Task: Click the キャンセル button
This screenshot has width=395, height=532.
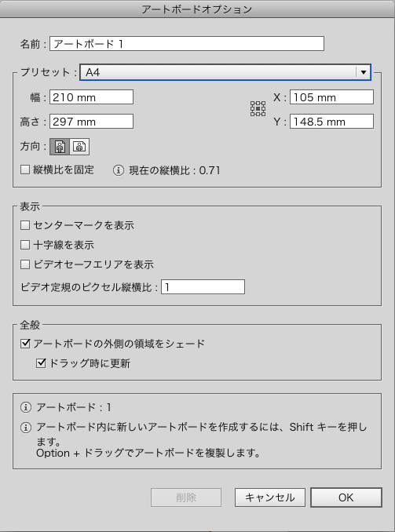Action: coord(270,497)
